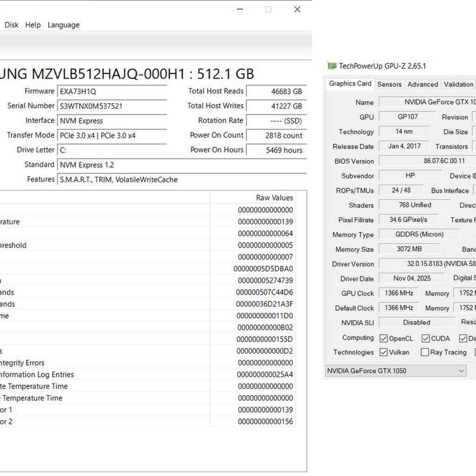
Task: Click the Raw Values column header
Action: [252, 198]
